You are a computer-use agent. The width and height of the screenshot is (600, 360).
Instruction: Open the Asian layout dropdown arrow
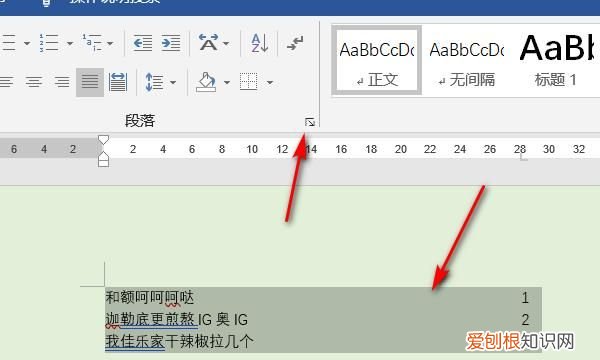pyautogui.click(x=226, y=43)
